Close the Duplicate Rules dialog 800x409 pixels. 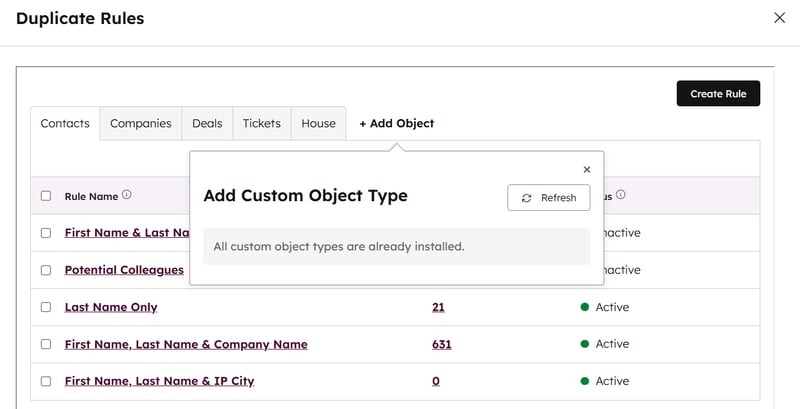point(780,18)
